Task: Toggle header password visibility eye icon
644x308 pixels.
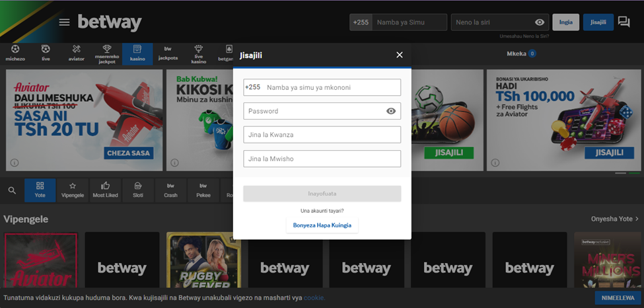Action: pos(540,22)
